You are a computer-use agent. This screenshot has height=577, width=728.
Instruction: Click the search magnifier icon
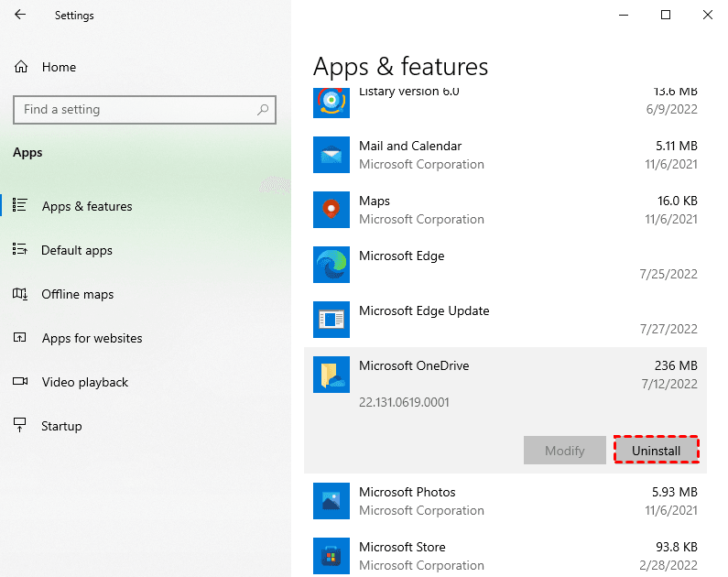click(263, 110)
